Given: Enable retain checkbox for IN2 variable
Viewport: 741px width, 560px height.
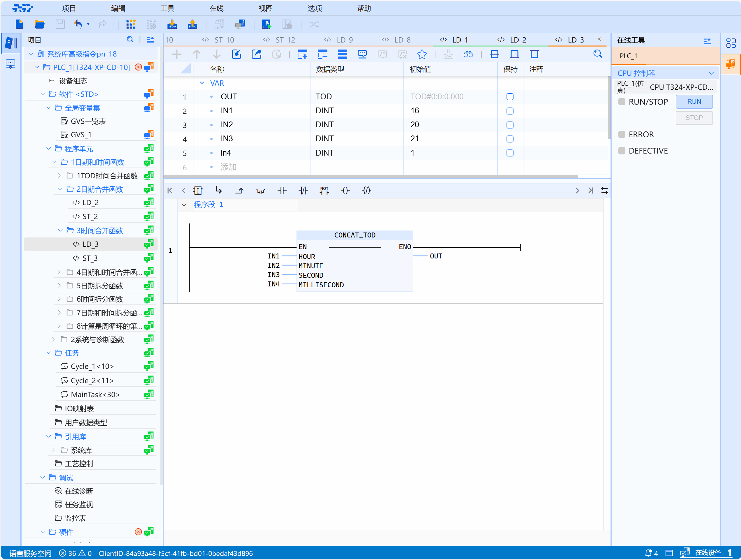Looking at the screenshot, I should (509, 125).
